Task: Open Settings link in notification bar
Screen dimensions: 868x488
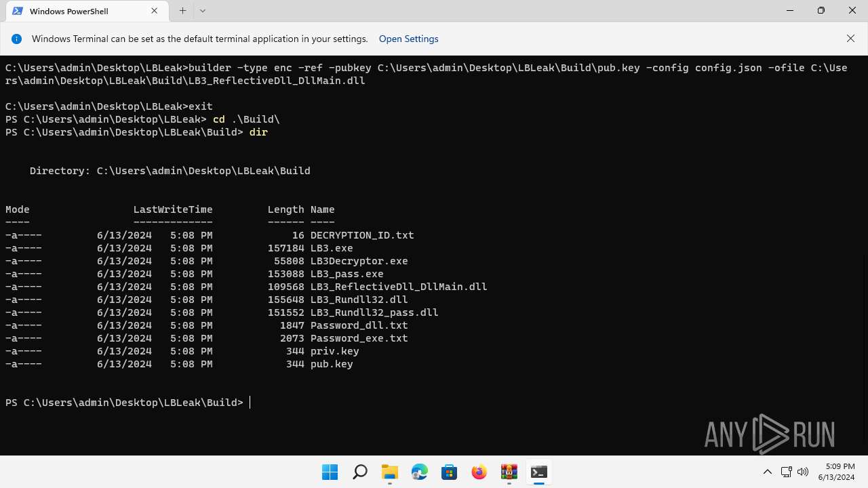Action: 408,39
